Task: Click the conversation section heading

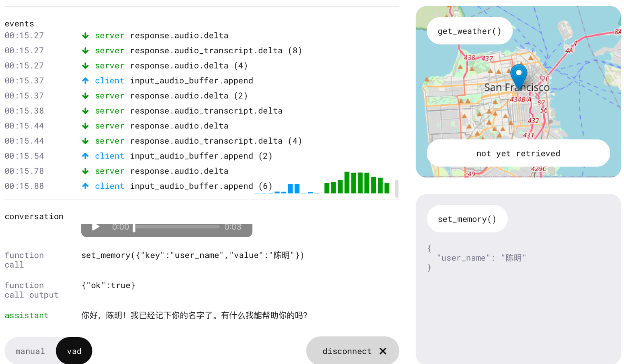Action: click(34, 216)
